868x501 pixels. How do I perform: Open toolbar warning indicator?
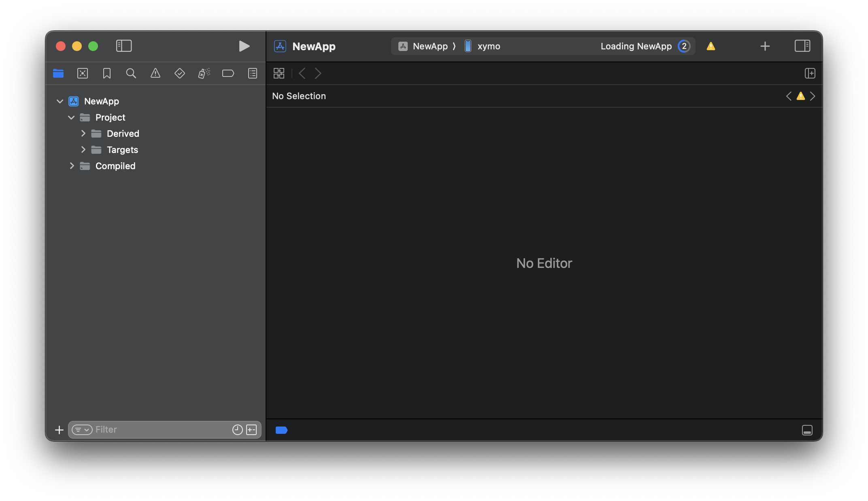[711, 46]
